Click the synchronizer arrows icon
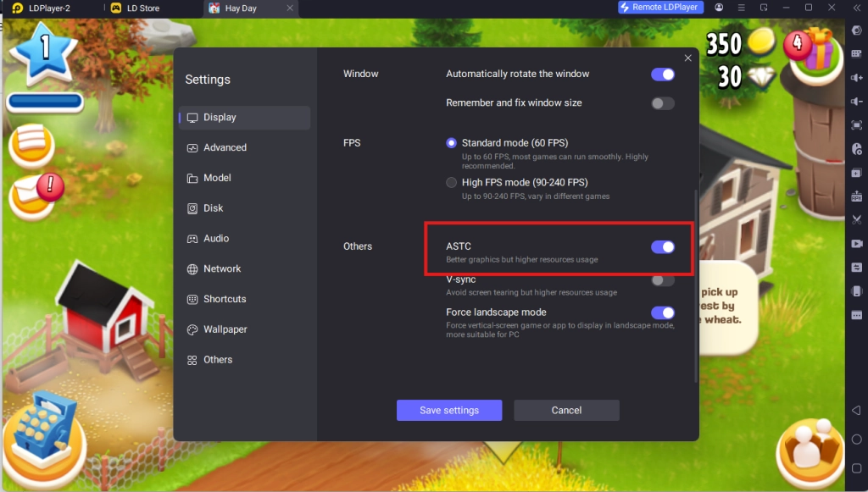868x492 pixels. coord(857,268)
